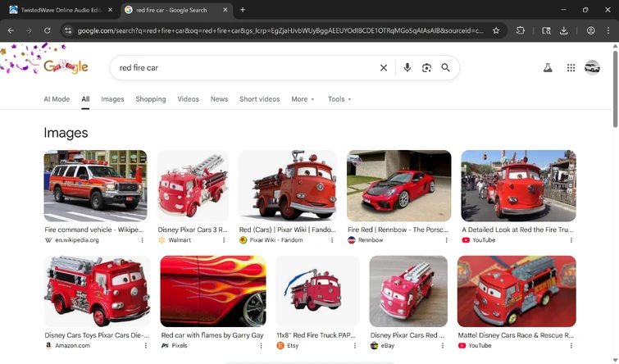Open the Images section heading
Screen dimensions: 619x364
coord(66,133)
